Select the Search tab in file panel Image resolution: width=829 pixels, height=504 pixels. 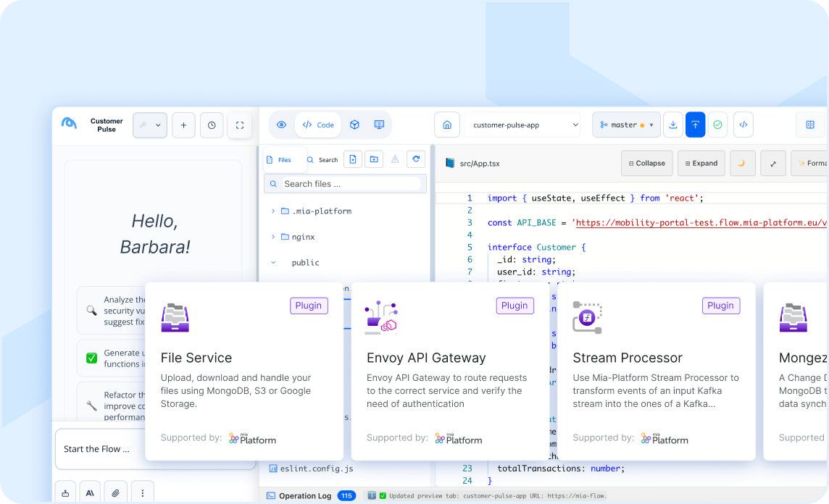coord(322,159)
